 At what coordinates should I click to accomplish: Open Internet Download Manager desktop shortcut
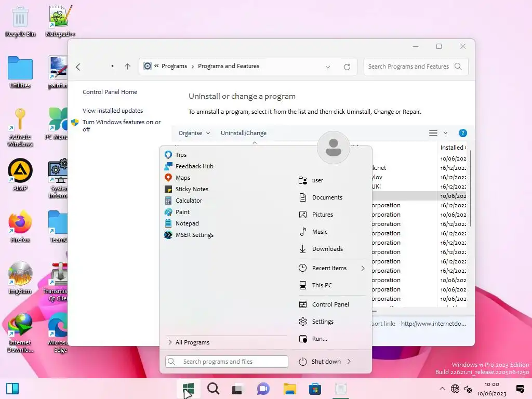coord(20,333)
